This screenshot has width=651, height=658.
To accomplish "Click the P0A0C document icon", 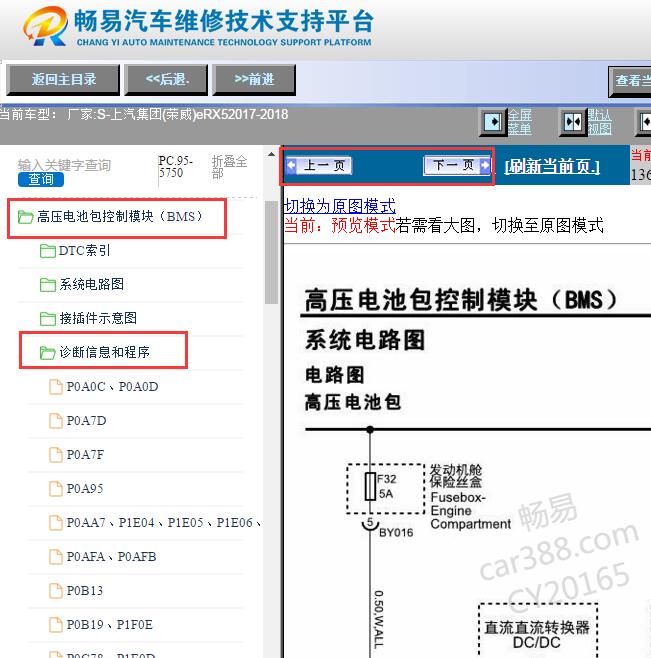I will 56,387.
